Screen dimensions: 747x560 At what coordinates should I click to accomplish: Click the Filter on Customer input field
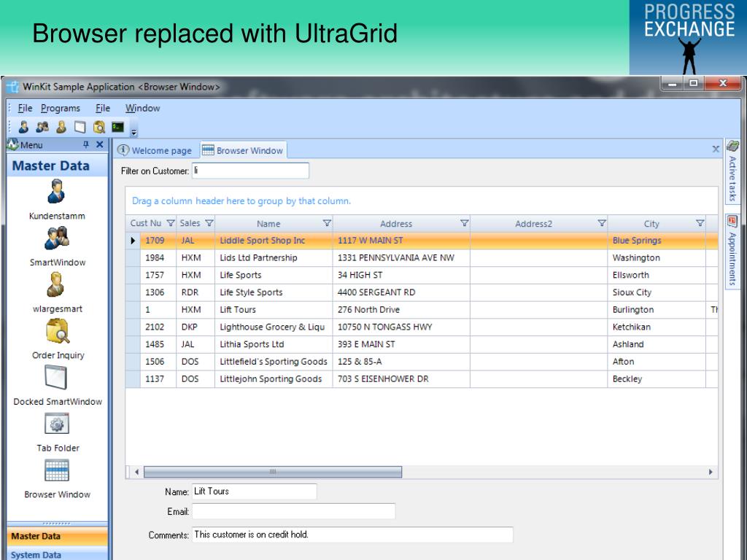click(250, 171)
